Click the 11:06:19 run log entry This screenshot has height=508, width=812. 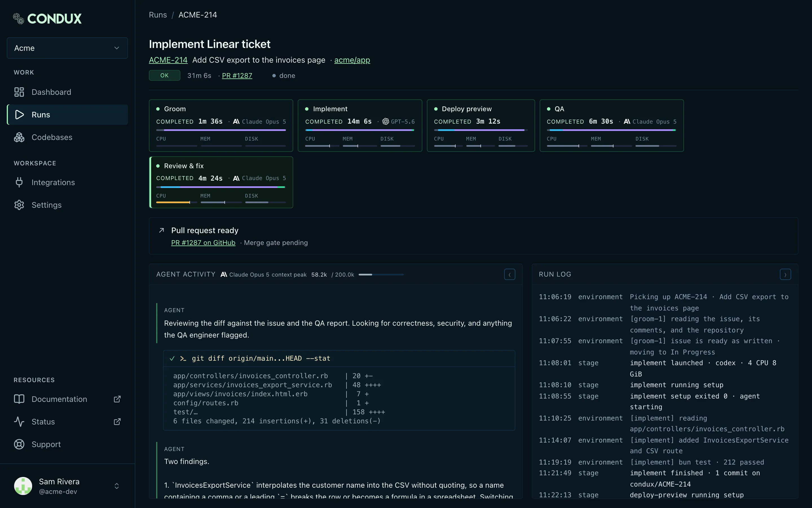(664, 302)
